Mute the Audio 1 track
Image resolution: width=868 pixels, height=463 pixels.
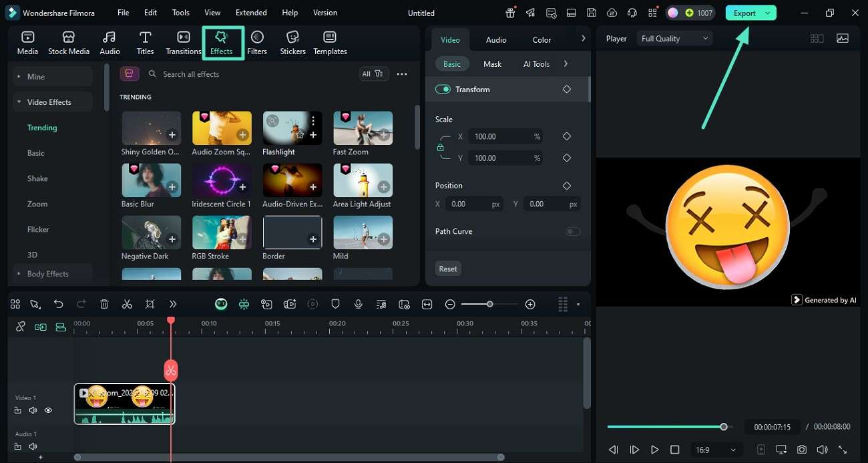(x=33, y=446)
